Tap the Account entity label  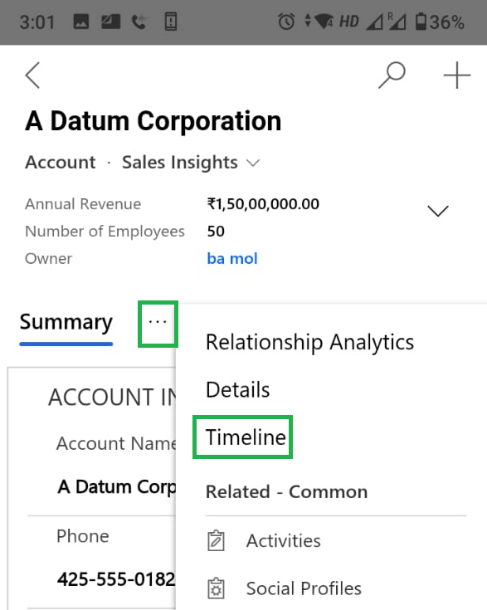(60, 162)
